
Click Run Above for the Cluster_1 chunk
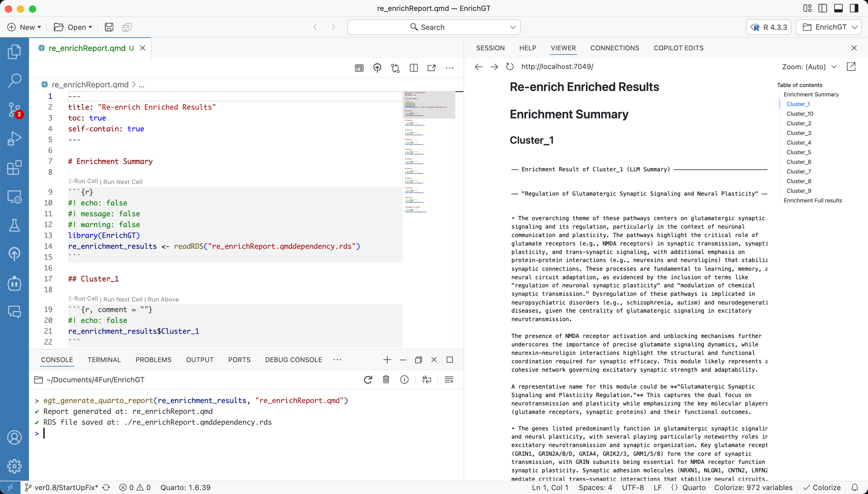[163, 299]
